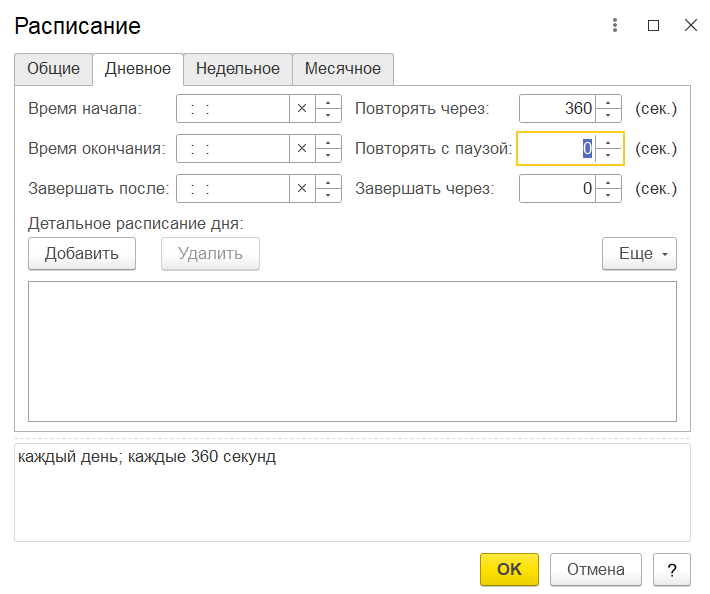Click the empty detailed day schedule list
This screenshot has height=594, width=710.
(352, 351)
